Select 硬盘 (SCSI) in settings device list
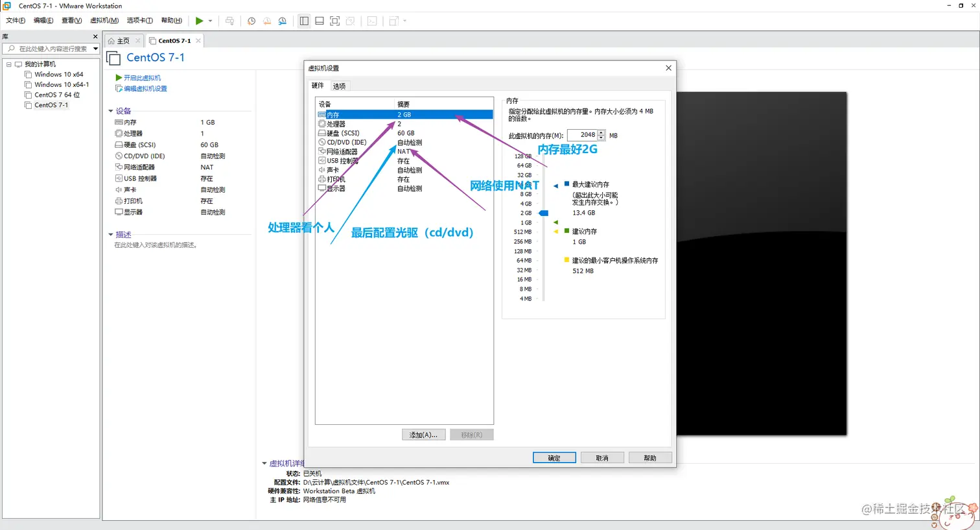980x530 pixels. point(404,133)
